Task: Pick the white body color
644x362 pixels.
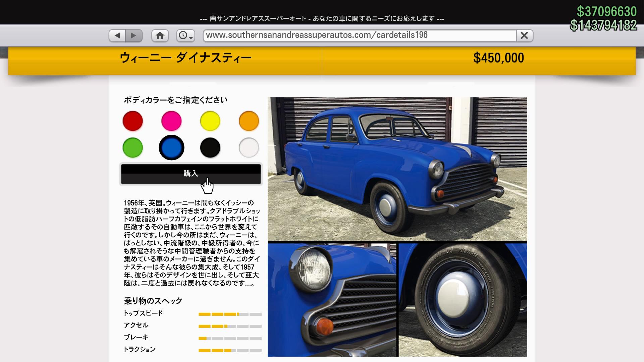Action: pyautogui.click(x=249, y=147)
